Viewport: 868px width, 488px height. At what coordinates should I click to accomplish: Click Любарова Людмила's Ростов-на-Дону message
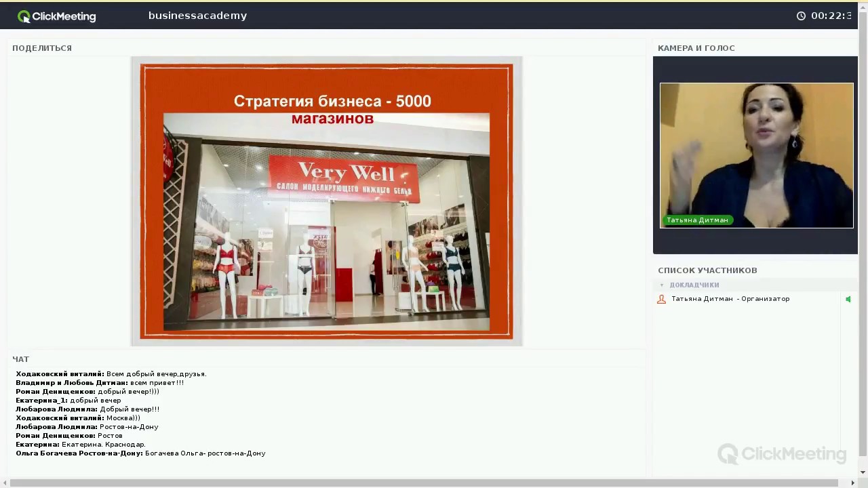coord(87,427)
